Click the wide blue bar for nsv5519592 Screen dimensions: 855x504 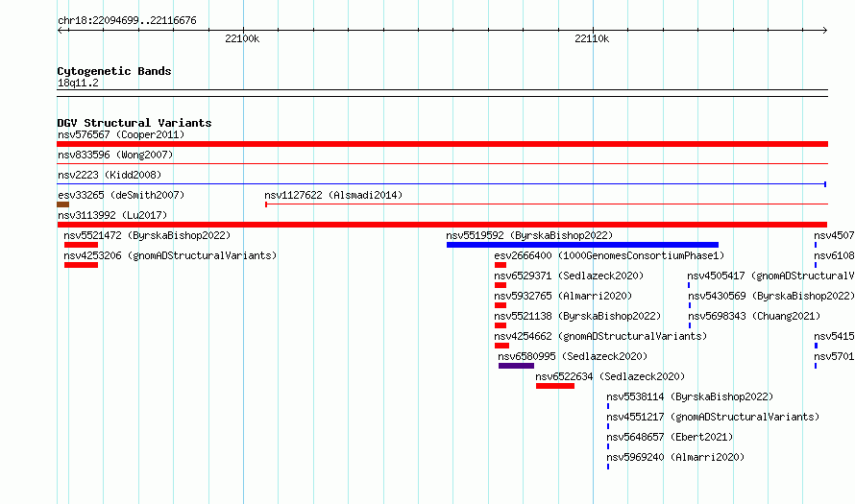(x=582, y=245)
